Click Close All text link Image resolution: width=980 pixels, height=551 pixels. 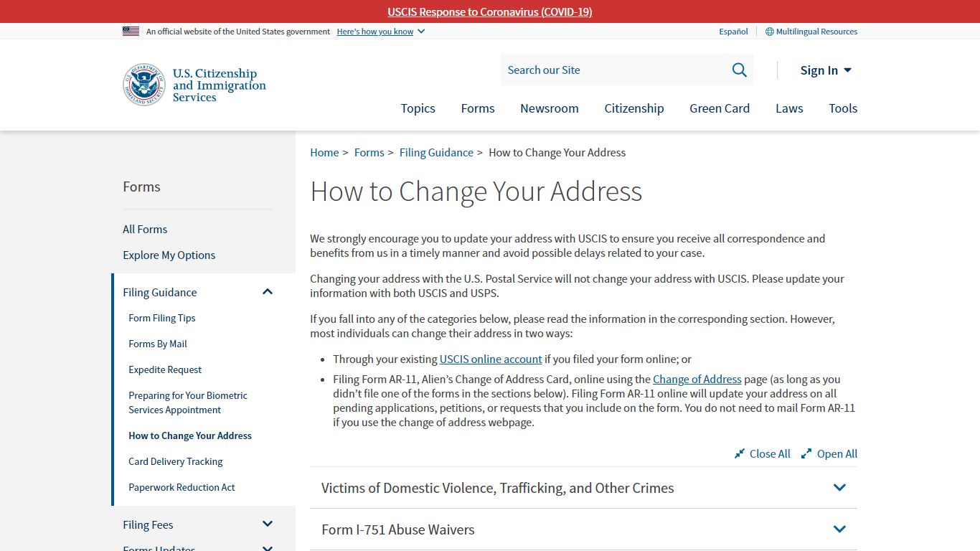[770, 453]
